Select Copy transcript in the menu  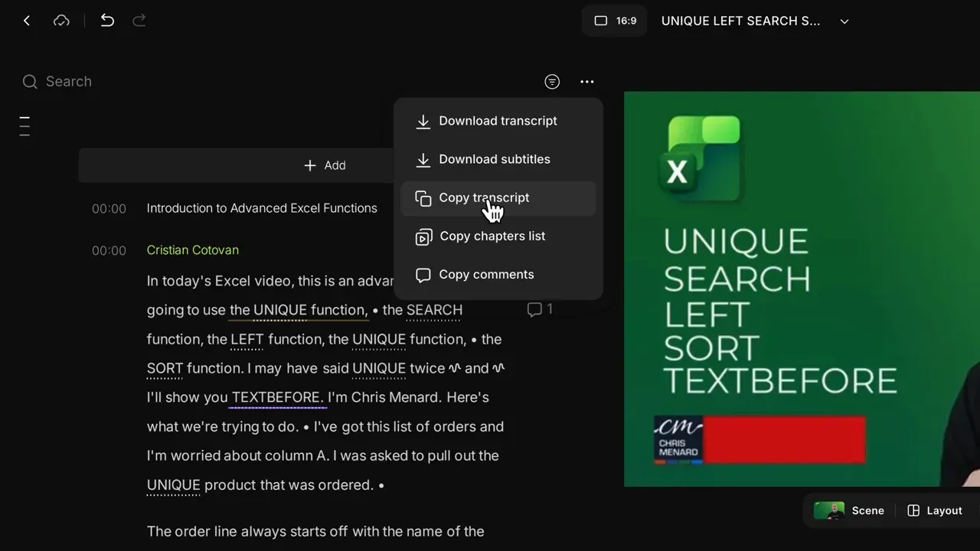[x=498, y=197]
